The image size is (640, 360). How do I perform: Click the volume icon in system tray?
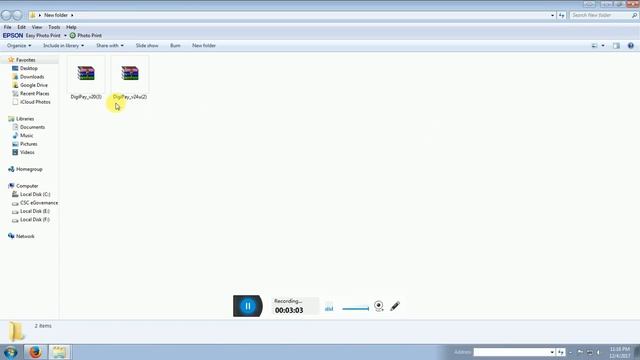click(598, 352)
